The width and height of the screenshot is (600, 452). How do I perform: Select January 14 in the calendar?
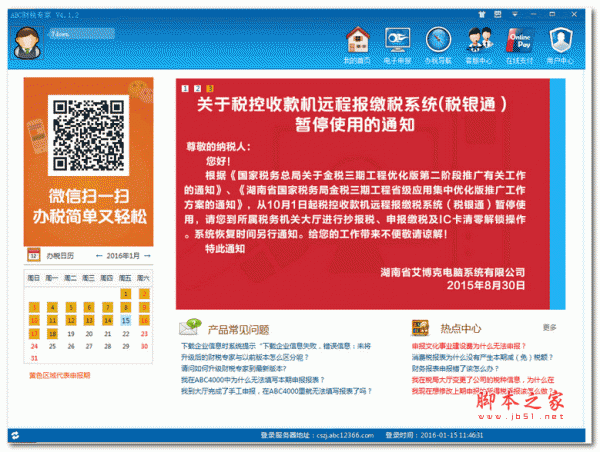tap(108, 320)
